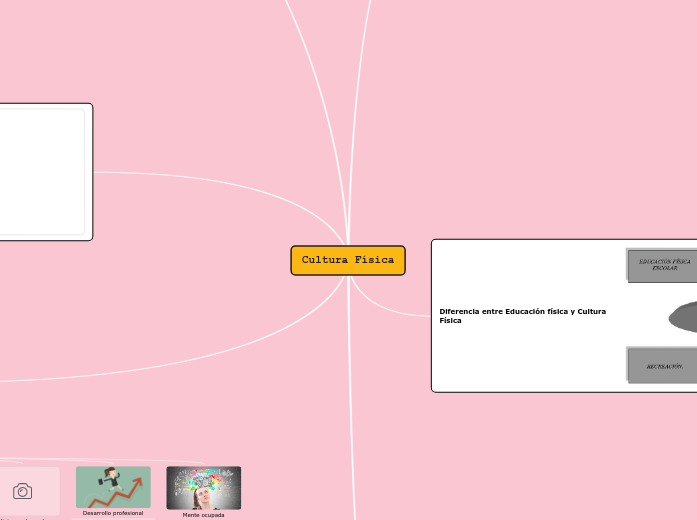
Task: Click the "Mente ocupada" caption text
Action: point(203,514)
